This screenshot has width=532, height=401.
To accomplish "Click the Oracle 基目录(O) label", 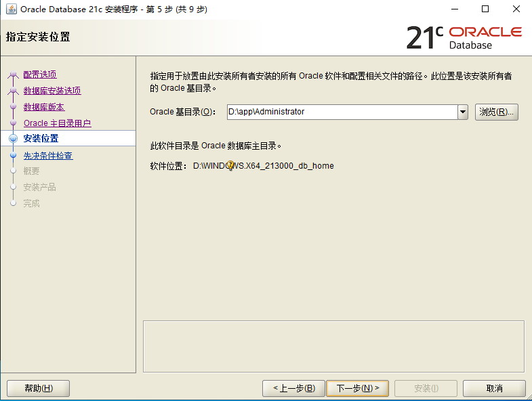I will point(182,112).
